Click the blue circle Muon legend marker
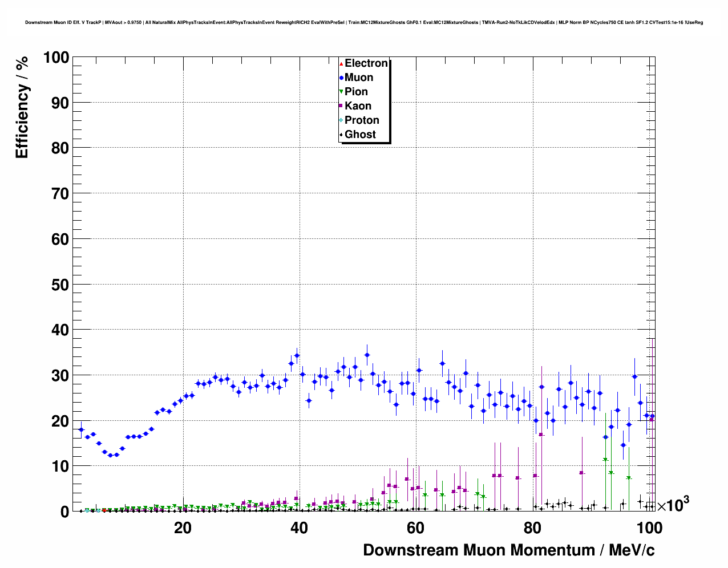The width and height of the screenshot is (728, 568). (x=341, y=78)
